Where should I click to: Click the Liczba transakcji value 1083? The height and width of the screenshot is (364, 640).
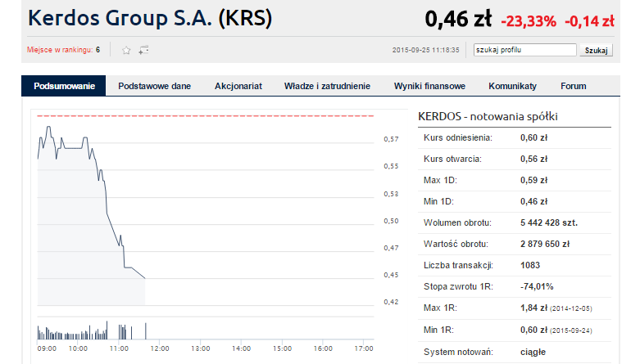point(530,265)
